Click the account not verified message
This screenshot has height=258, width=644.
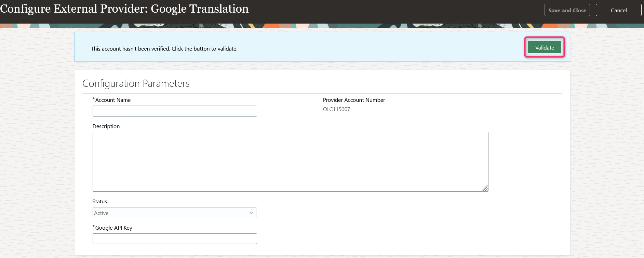[x=164, y=49]
